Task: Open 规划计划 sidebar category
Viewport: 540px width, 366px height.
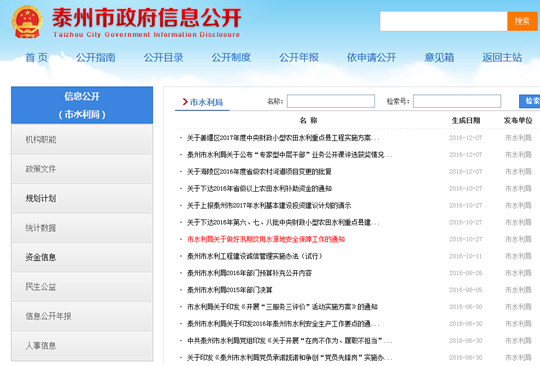Action: click(82, 199)
